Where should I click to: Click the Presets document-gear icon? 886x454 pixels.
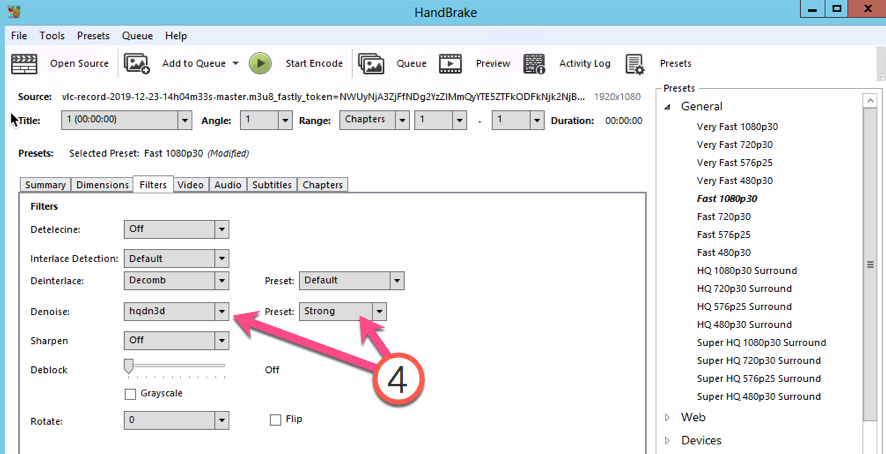tap(635, 64)
